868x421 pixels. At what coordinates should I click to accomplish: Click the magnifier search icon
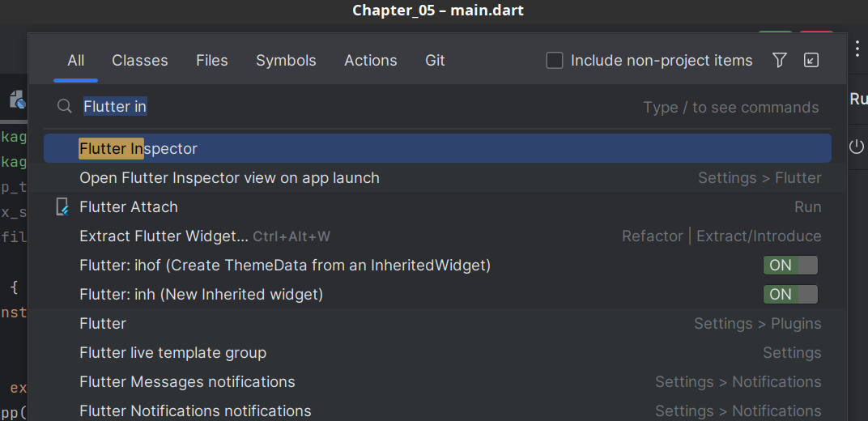tap(65, 106)
